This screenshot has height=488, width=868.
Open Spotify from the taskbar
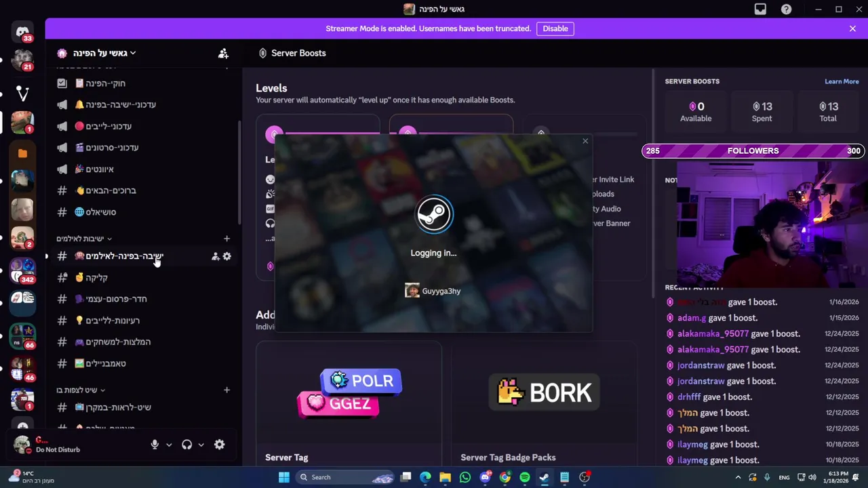click(525, 477)
